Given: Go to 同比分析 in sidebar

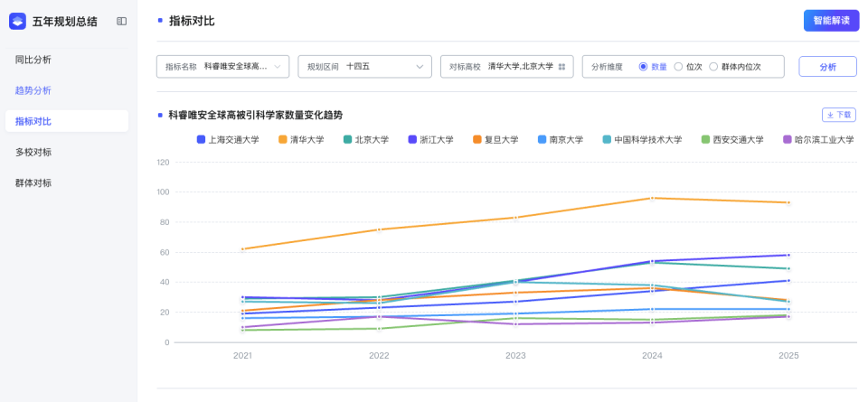Looking at the screenshot, I should (x=33, y=60).
